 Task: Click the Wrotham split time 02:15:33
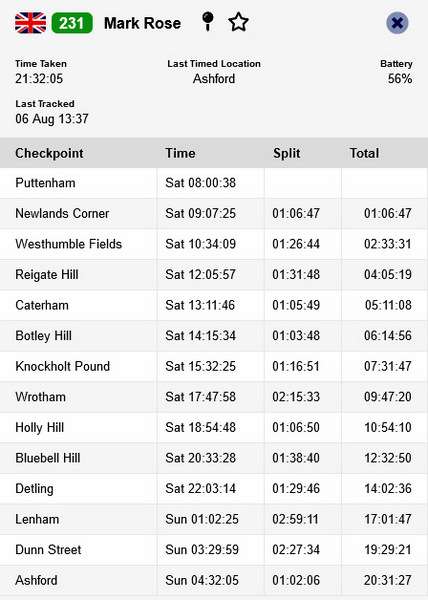(x=296, y=397)
